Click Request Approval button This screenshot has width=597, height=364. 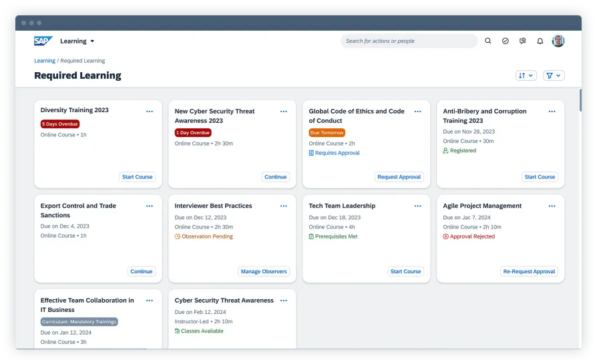coord(399,177)
